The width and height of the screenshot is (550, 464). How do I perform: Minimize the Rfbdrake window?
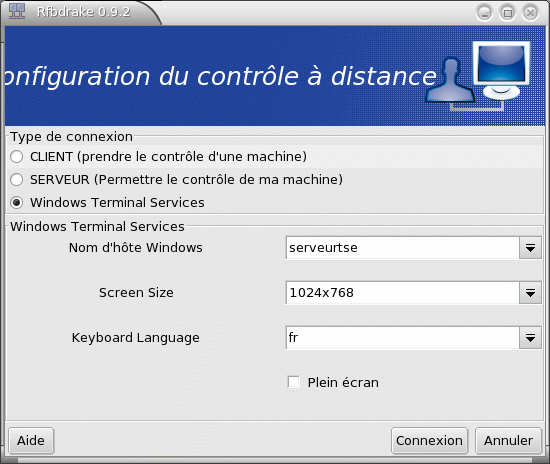click(485, 13)
